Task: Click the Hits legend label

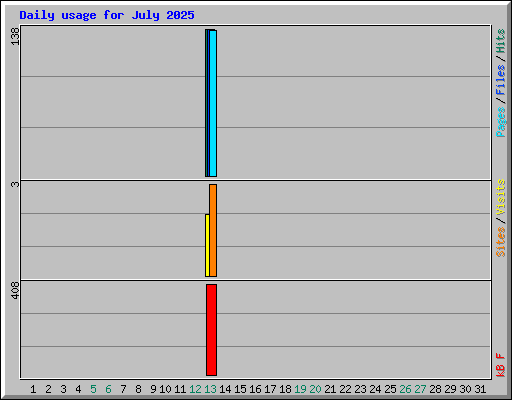Action: [501, 41]
